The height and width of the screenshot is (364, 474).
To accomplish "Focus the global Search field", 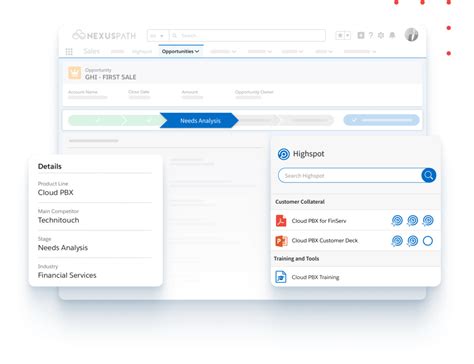I will [247, 35].
